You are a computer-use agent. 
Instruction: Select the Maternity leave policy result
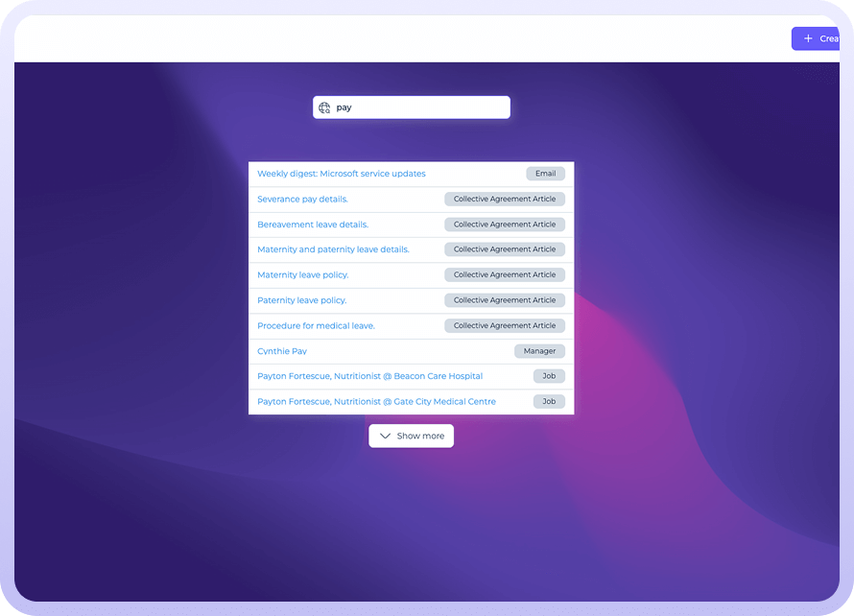pos(302,275)
